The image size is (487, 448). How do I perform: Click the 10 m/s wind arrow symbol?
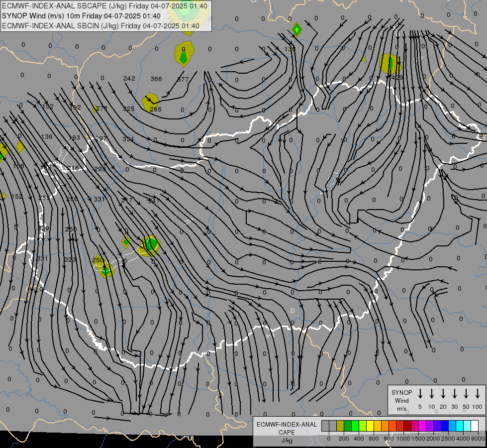(x=431, y=394)
